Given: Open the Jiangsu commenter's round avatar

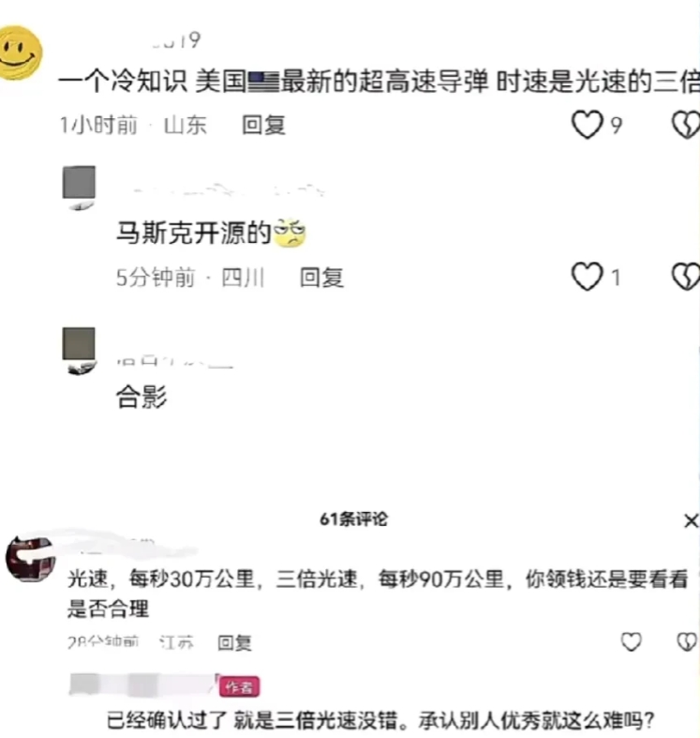Looking at the screenshot, I should [31, 559].
